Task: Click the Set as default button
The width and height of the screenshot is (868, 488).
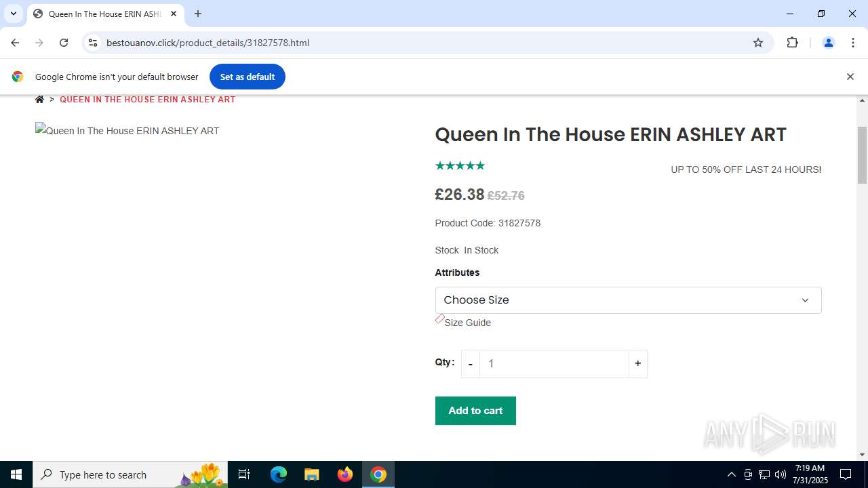Action: (248, 77)
